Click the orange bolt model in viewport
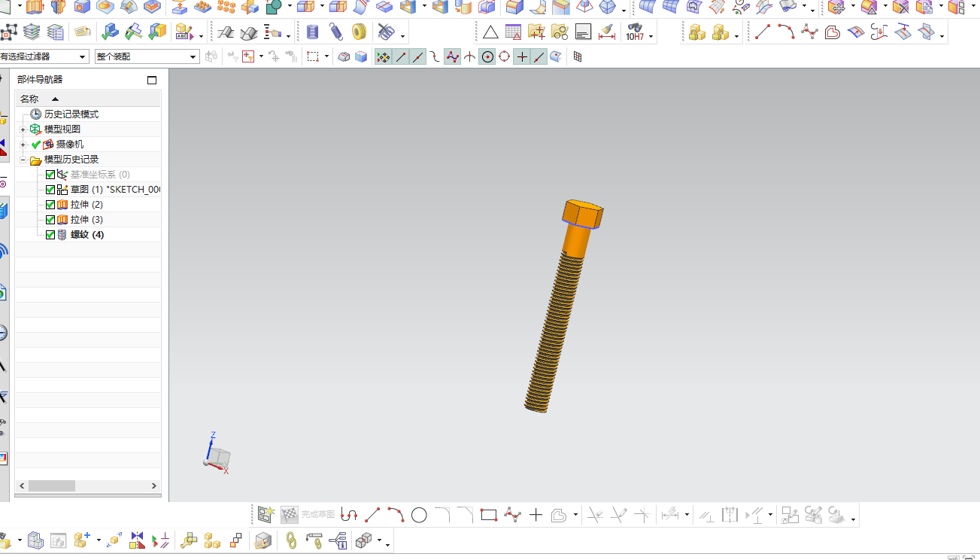 point(563,306)
